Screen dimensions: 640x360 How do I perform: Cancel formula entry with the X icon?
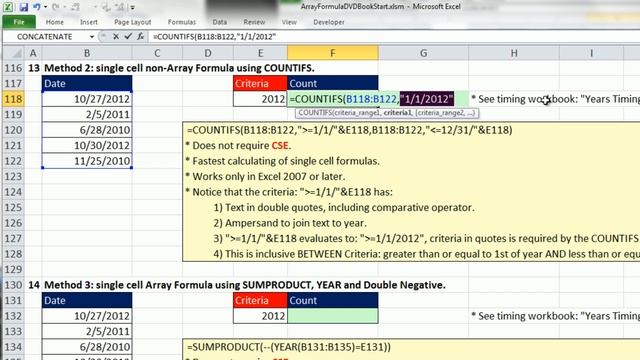[x=116, y=37]
